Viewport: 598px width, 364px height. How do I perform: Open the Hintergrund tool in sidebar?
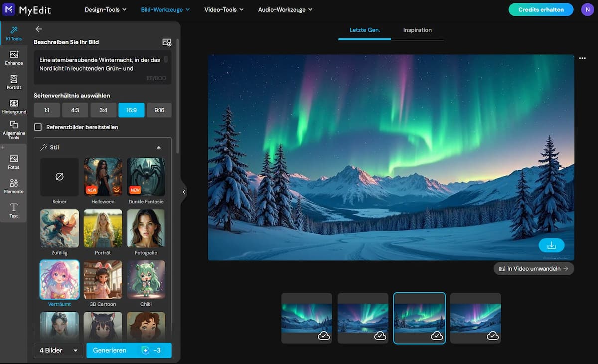14,106
